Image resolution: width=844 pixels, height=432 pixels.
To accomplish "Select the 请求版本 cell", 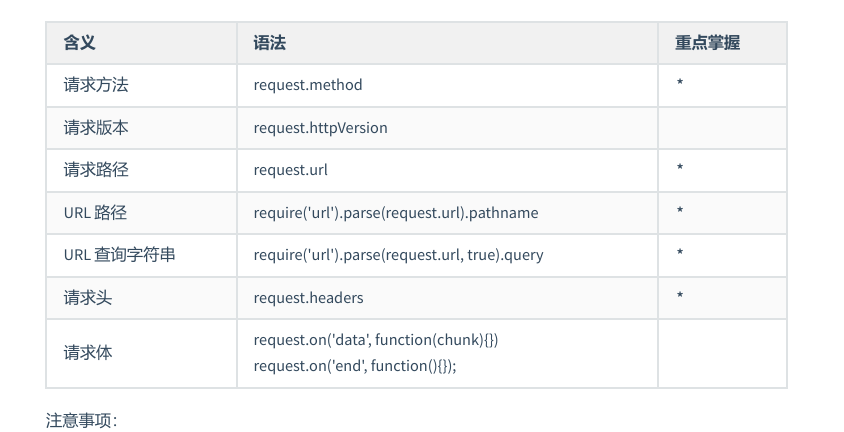I will (96, 128).
